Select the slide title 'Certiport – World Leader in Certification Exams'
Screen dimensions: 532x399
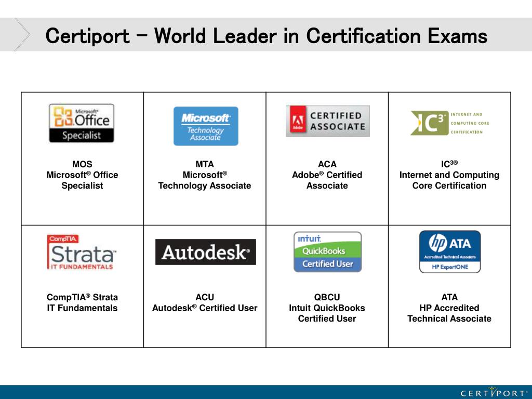tap(267, 36)
